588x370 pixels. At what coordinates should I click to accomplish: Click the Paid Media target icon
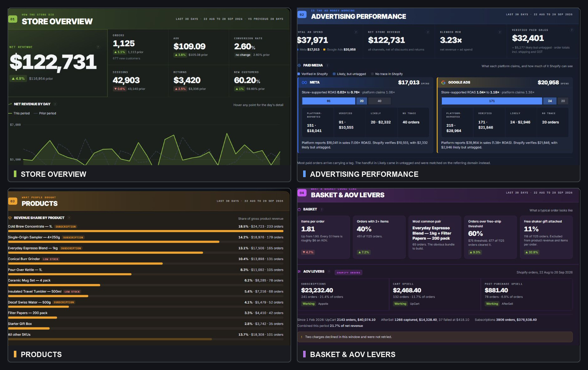299,65
